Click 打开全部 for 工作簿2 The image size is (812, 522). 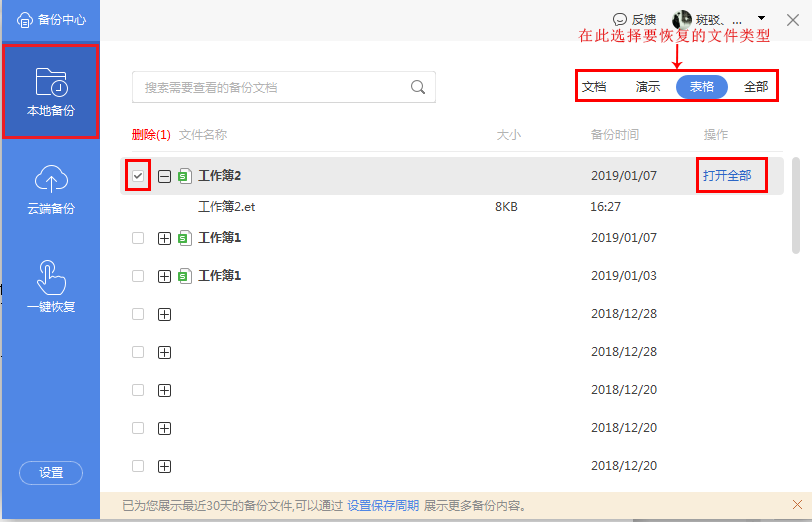tap(727, 176)
